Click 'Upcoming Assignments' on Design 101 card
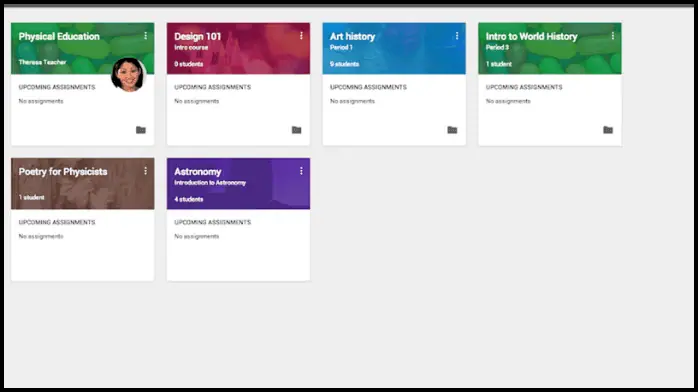 pos(212,87)
